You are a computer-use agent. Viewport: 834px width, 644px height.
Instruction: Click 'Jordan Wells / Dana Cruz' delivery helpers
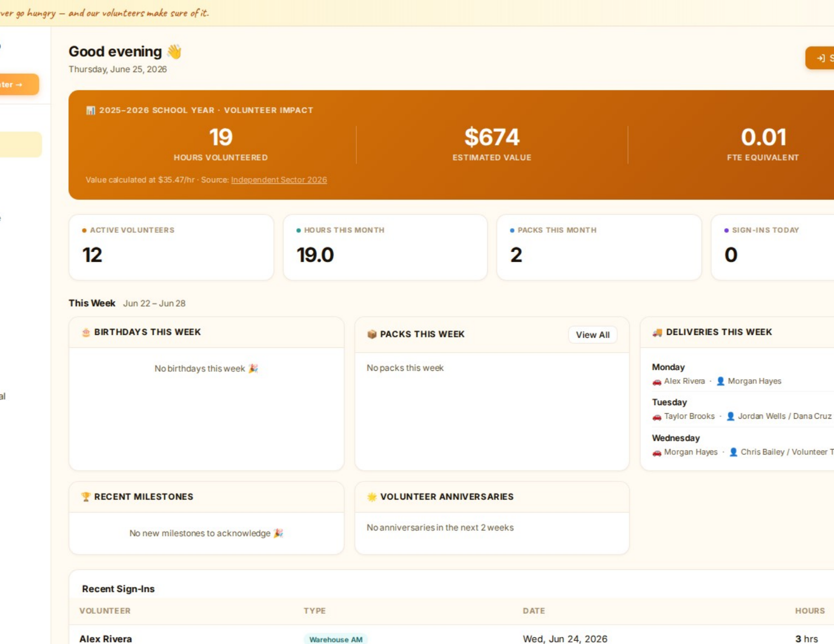(784, 416)
